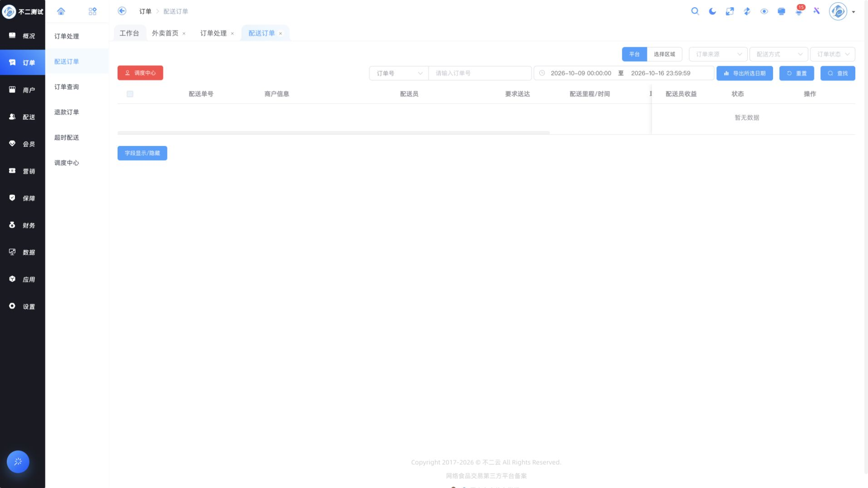Open notifications bell with badge 15
Screen dimensions: 868x488
click(799, 11)
